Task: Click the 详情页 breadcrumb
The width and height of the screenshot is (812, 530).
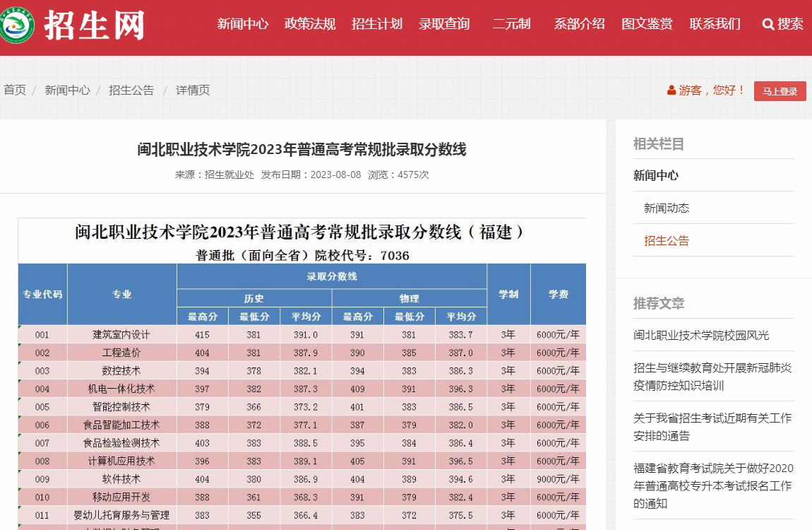Action: pos(193,90)
